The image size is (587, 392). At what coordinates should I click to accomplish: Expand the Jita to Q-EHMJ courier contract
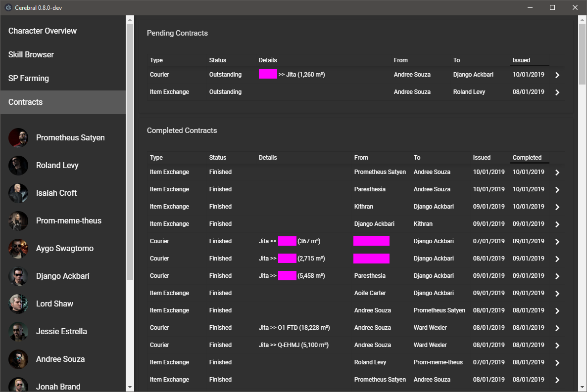click(x=557, y=345)
